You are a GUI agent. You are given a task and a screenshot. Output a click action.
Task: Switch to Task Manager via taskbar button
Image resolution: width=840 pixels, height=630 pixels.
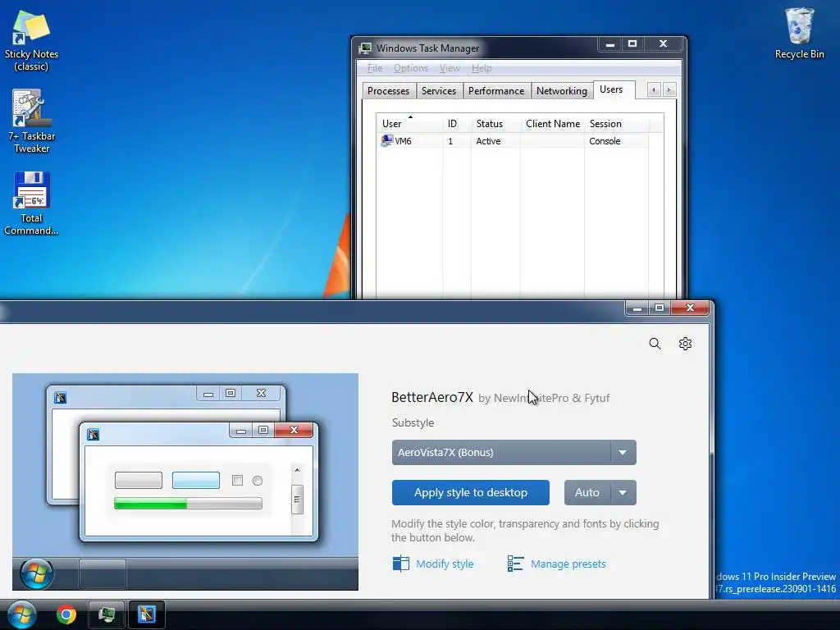pos(107,614)
